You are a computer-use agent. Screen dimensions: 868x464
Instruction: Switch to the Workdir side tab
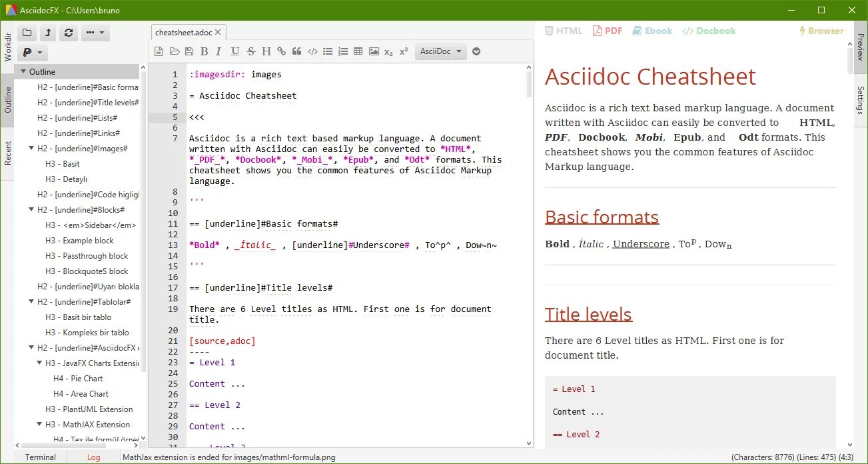[x=7, y=45]
